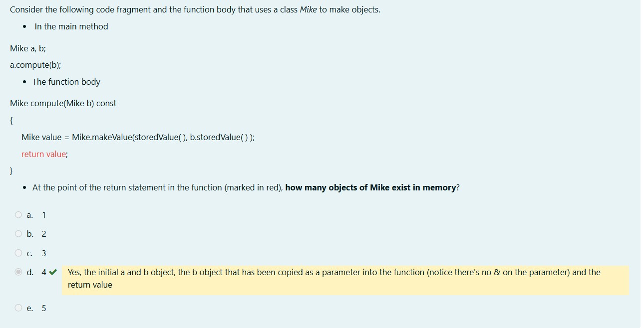Select radio button for answer c

click(18, 253)
